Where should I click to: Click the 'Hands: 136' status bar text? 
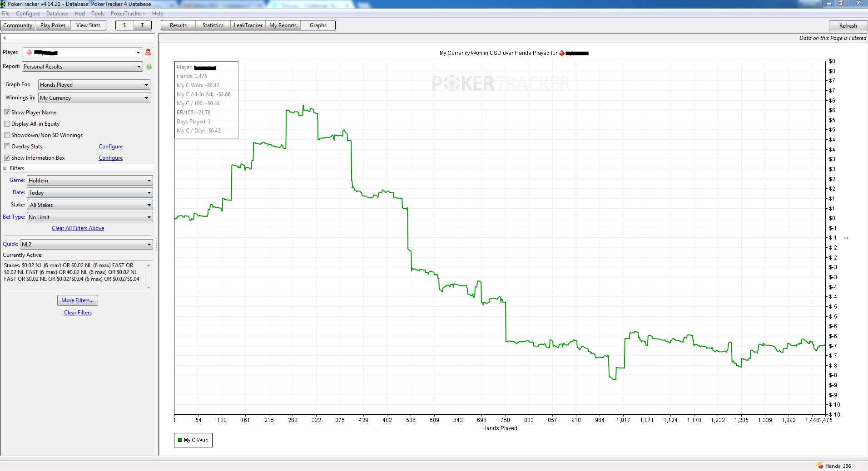pos(838,466)
